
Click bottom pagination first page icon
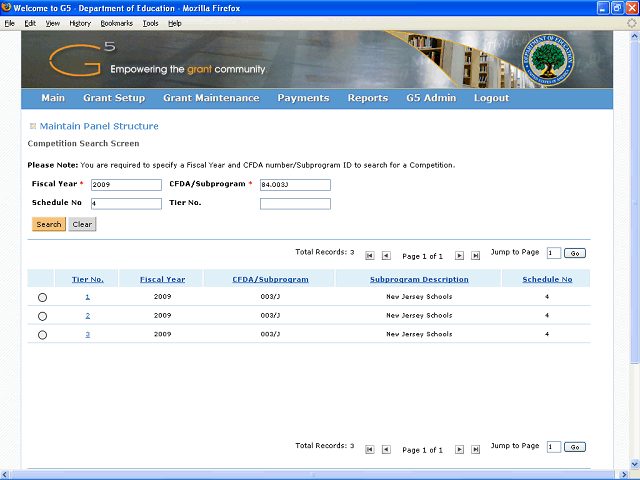point(370,450)
